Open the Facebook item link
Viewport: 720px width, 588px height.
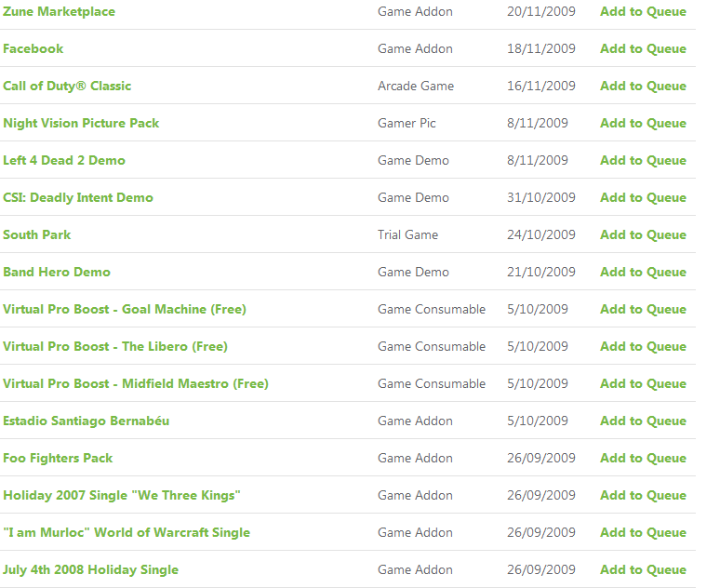click(x=33, y=48)
